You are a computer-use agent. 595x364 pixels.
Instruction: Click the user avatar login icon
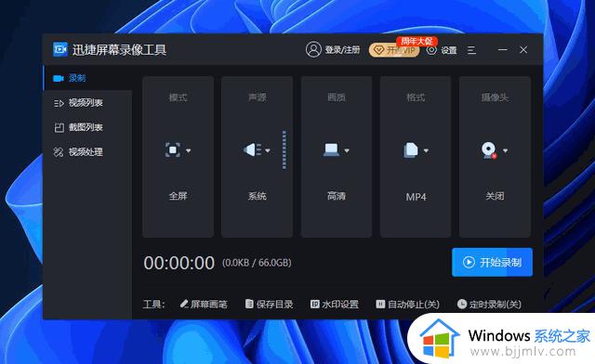coord(313,49)
